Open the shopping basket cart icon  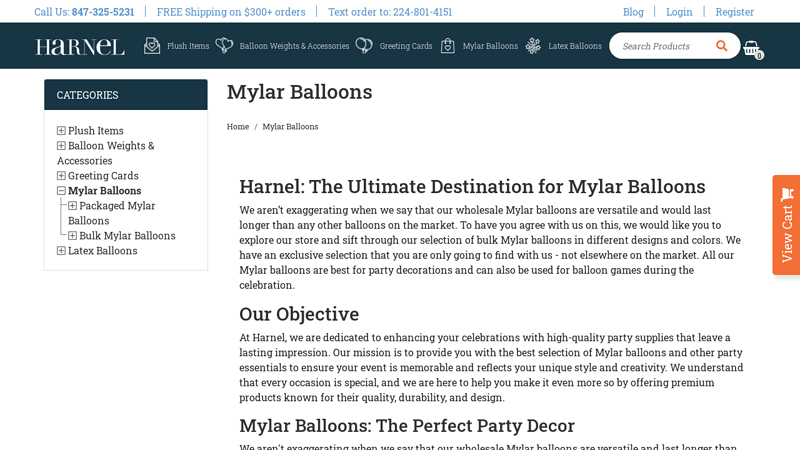click(753, 49)
